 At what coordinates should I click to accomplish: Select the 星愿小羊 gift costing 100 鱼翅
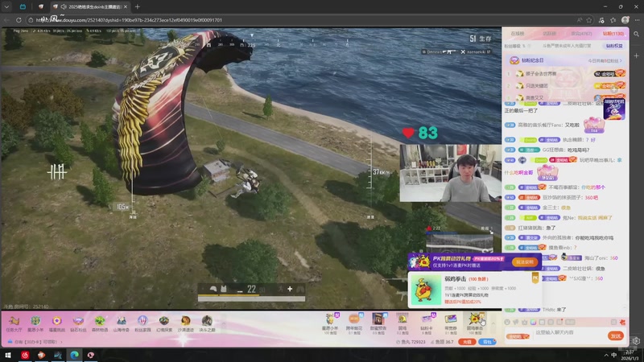click(x=330, y=323)
